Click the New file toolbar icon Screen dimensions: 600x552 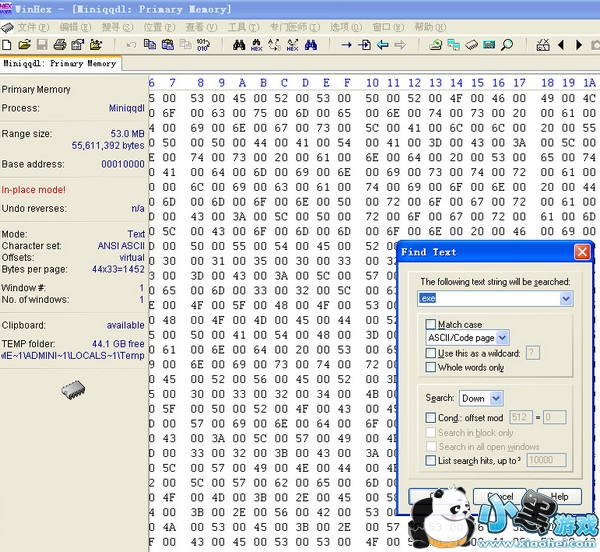tap(8, 45)
